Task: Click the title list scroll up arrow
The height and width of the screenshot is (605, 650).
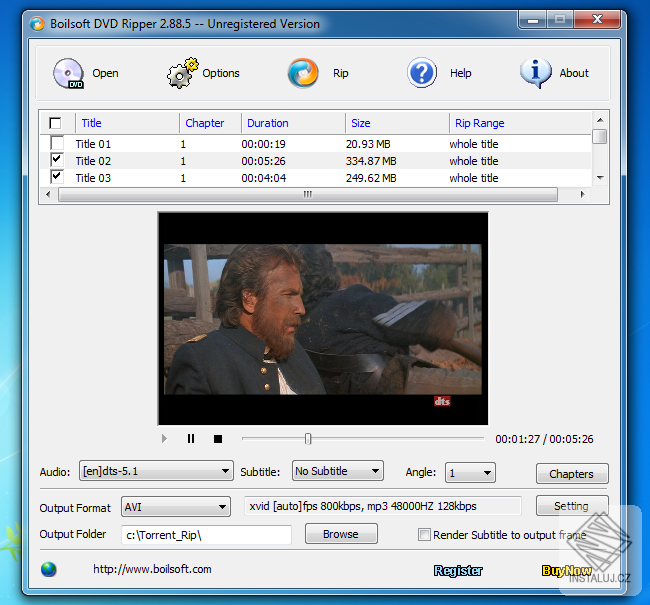Action: (600, 120)
